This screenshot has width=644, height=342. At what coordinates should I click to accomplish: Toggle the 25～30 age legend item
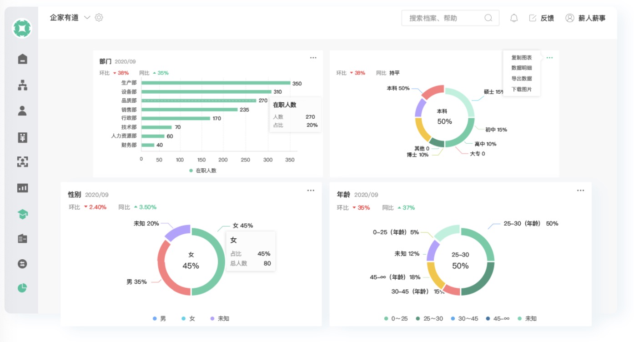(x=429, y=318)
